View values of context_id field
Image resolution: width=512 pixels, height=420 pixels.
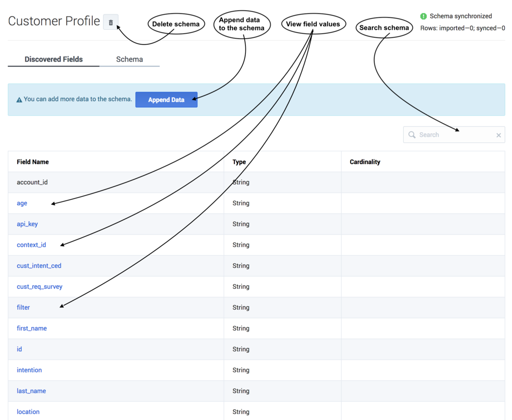pos(31,245)
